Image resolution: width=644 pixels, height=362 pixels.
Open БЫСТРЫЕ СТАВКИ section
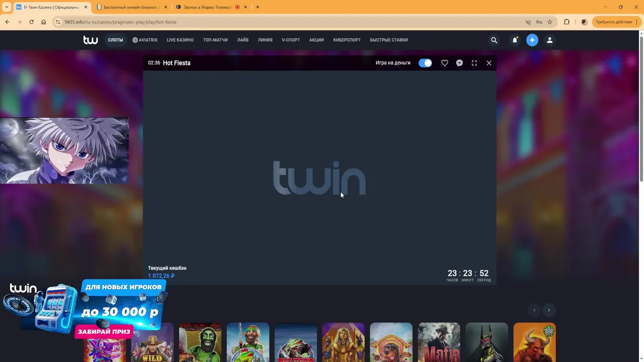tap(389, 40)
